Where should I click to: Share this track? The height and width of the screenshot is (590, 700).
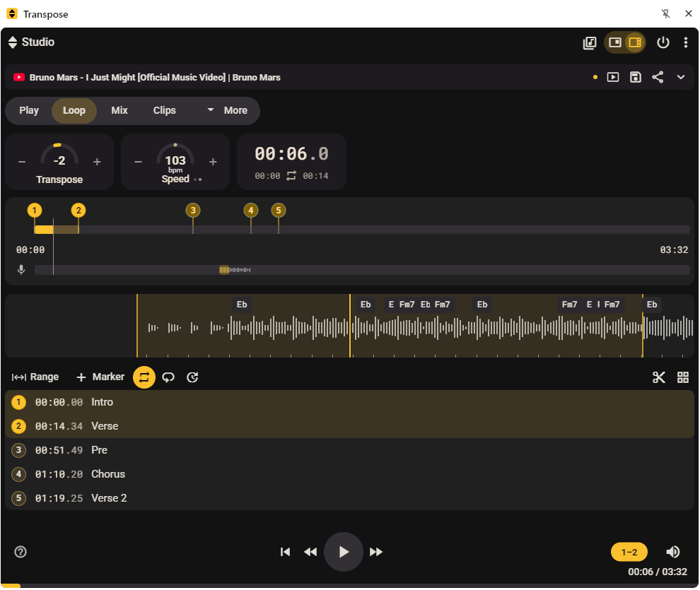[x=658, y=77]
